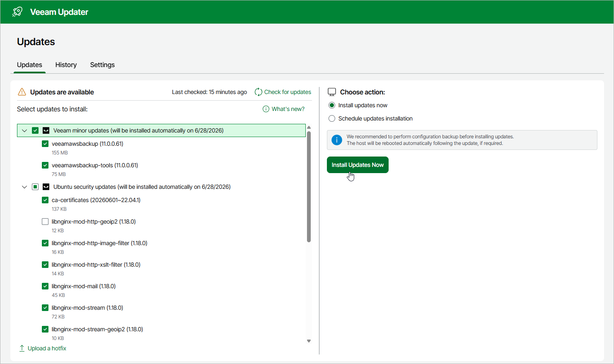Click the scrollbar thumb of the updates list
Screen dimensions: 614x364
309,186
